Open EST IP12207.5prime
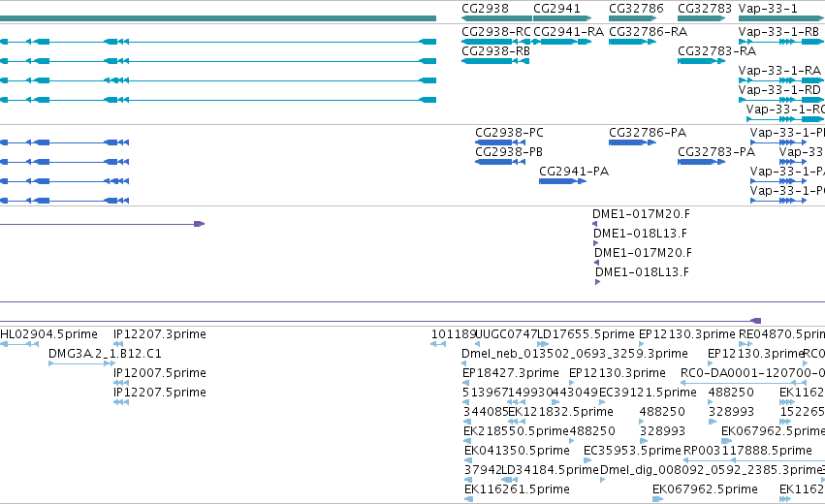Screen dimensions: 825x504 [x=160, y=393]
